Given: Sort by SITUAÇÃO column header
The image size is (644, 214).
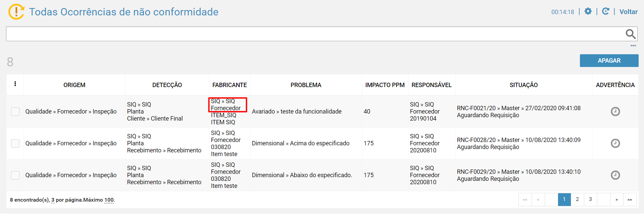Looking at the screenshot, I should 524,85.
